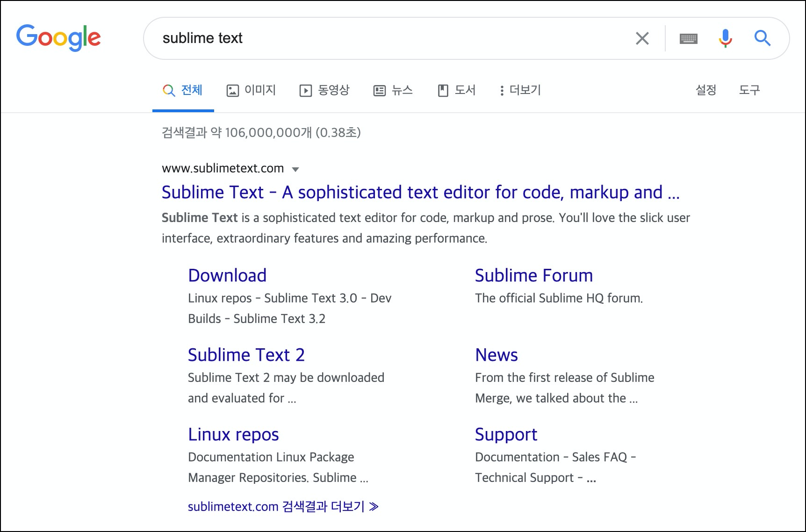Click the image icon on 이미지 tab
Viewport: 806px width, 532px height.
(x=232, y=91)
